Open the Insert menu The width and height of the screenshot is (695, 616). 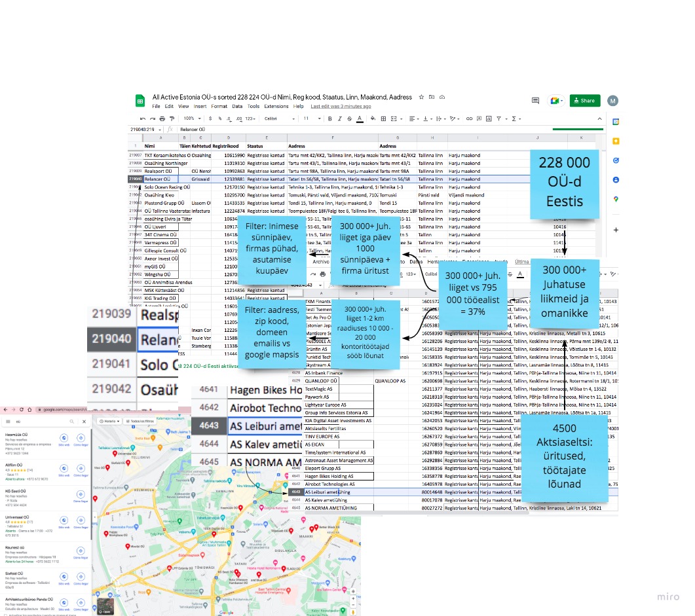tap(200, 106)
